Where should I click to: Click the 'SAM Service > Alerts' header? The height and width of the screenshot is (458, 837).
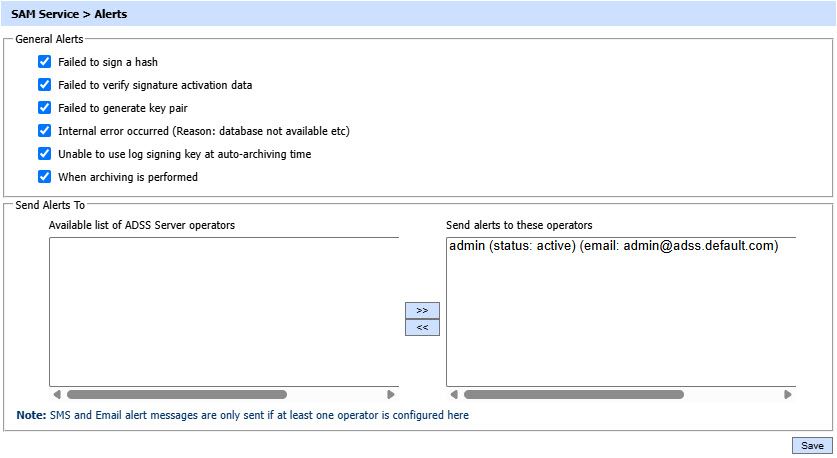(x=69, y=15)
